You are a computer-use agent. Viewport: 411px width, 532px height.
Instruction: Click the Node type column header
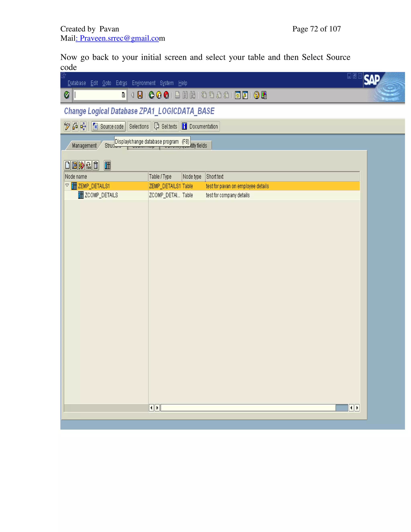pyautogui.click(x=194, y=177)
